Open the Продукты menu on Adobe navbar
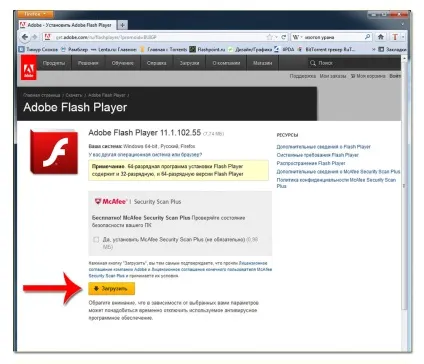Image resolution: width=424 pixels, height=364 pixels. pos(54,63)
